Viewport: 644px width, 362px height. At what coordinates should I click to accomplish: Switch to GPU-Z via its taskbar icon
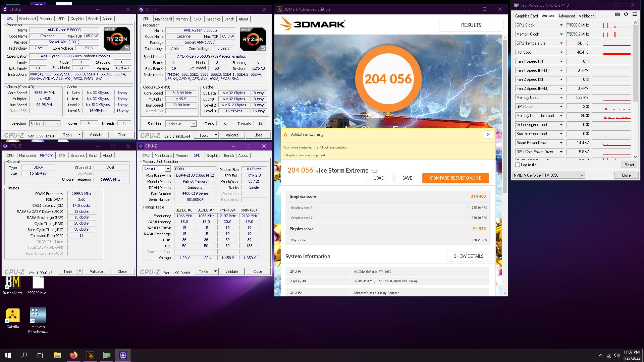[x=107, y=355]
